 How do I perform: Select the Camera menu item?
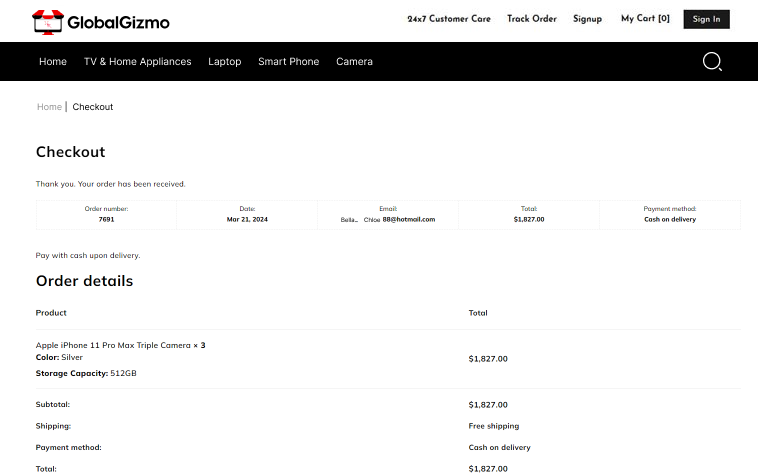[354, 62]
